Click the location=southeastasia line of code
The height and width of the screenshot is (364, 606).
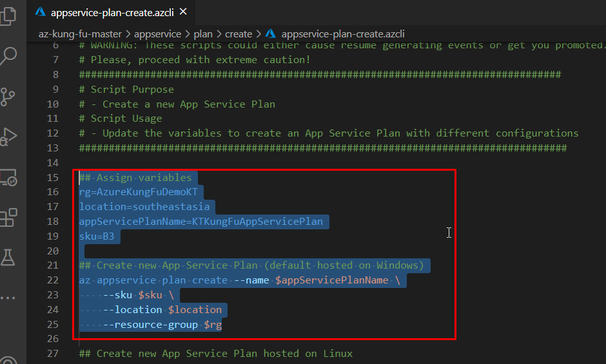point(144,207)
